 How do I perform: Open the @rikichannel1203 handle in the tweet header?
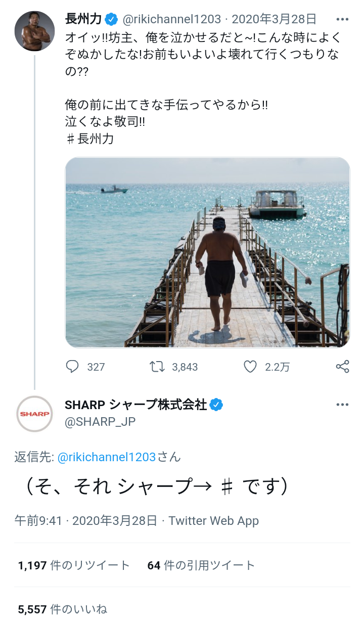pos(171,19)
